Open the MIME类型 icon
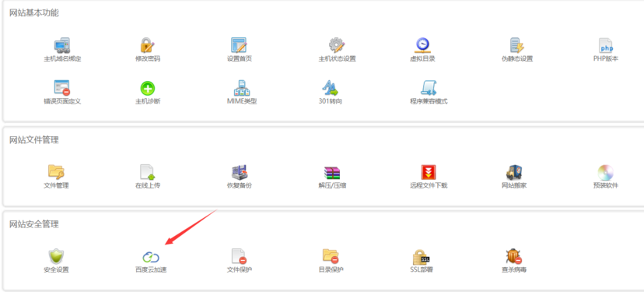The width and height of the screenshot is (644, 292). pos(242,88)
